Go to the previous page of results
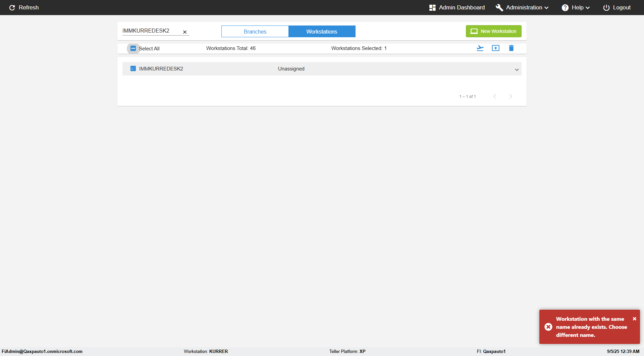This screenshot has width=644, height=356. click(x=495, y=96)
